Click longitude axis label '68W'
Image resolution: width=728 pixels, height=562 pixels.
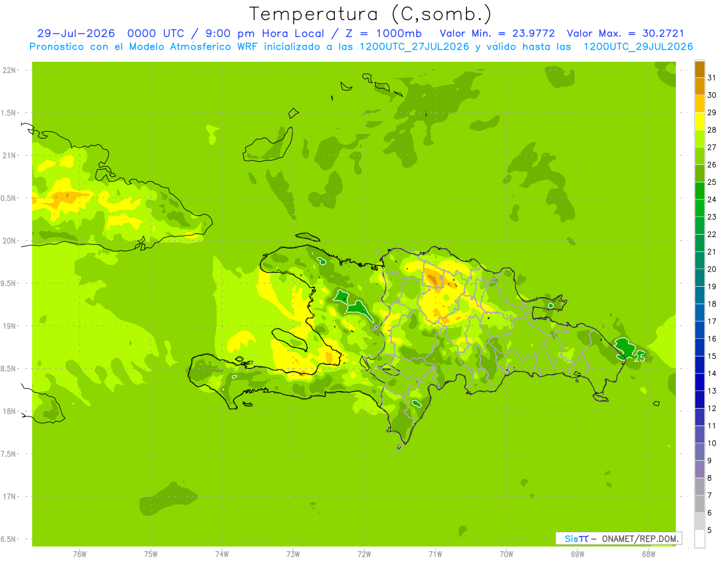[648, 554]
